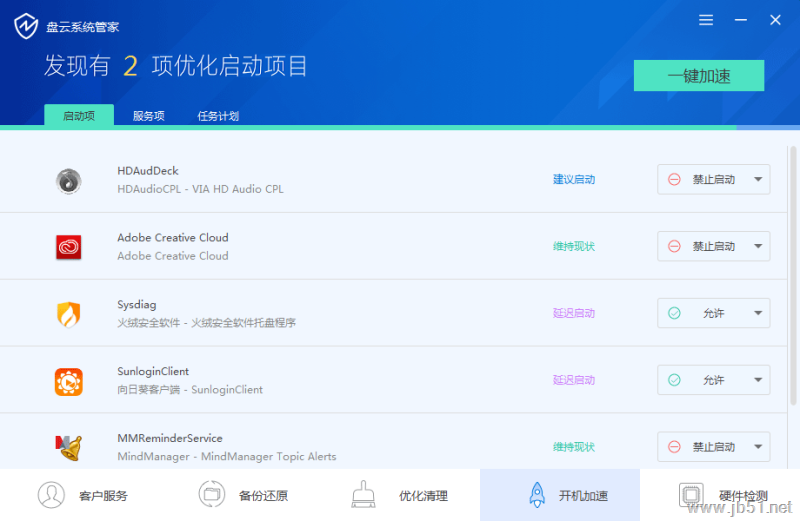The height and width of the screenshot is (521, 800).
Task: Click the 一键加速 button
Action: (699, 76)
